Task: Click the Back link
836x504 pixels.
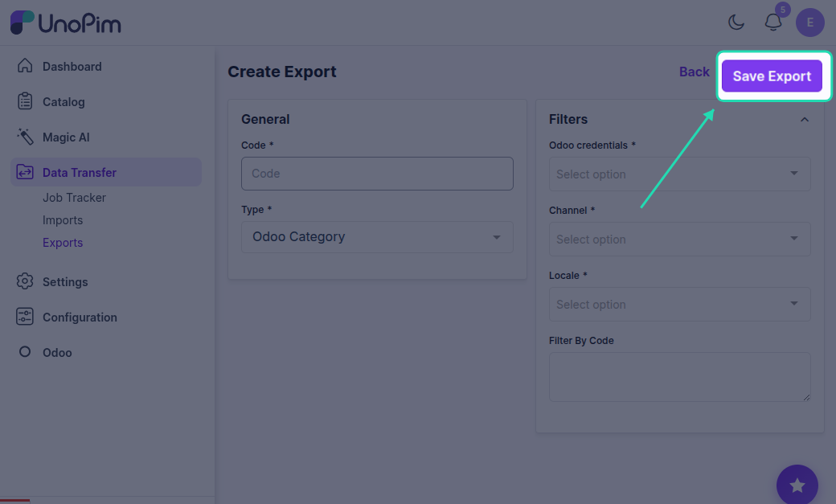Action: (695, 72)
